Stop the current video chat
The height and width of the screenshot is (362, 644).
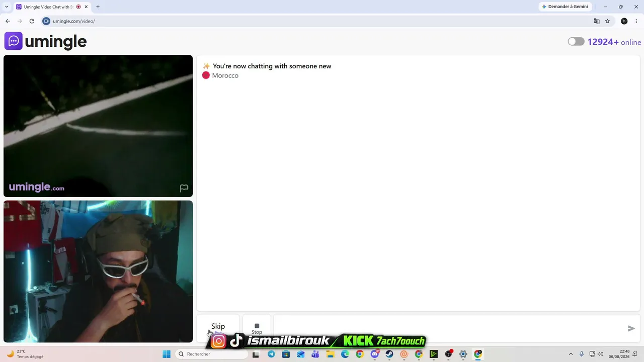click(x=257, y=328)
